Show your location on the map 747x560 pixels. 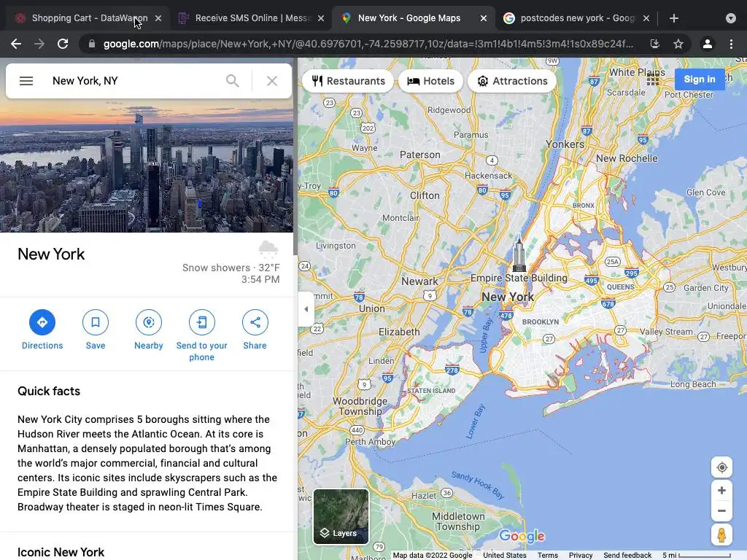tap(721, 467)
